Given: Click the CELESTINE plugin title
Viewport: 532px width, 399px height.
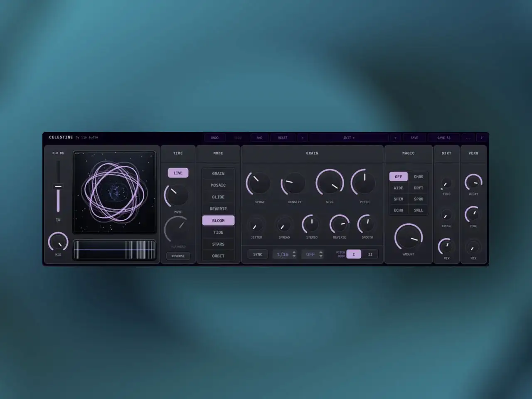Looking at the screenshot, I should (61, 137).
